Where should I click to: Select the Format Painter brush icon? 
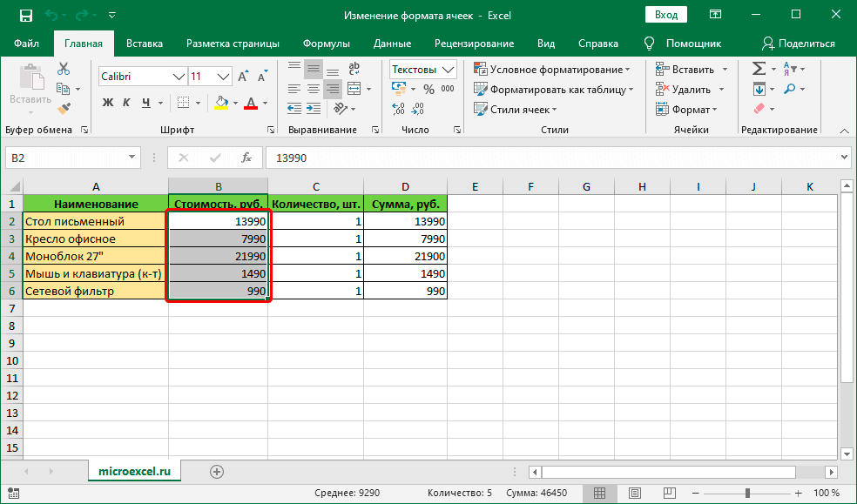[x=62, y=109]
